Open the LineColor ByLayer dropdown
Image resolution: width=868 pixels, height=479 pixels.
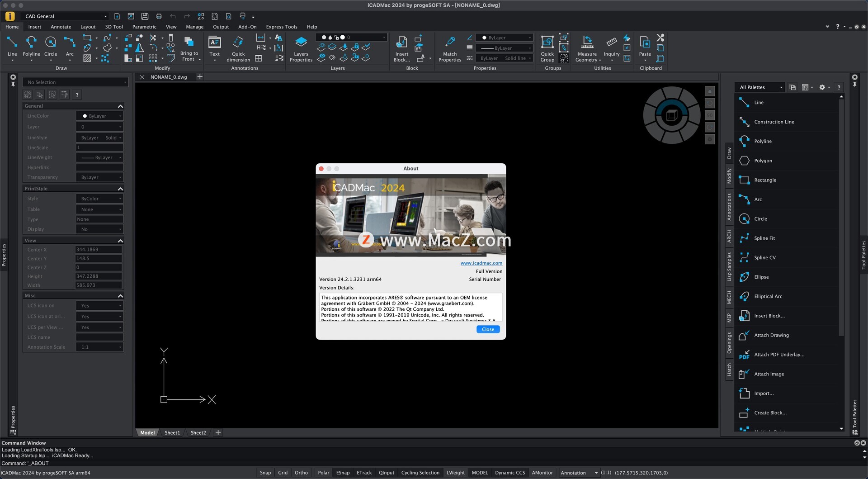click(99, 116)
